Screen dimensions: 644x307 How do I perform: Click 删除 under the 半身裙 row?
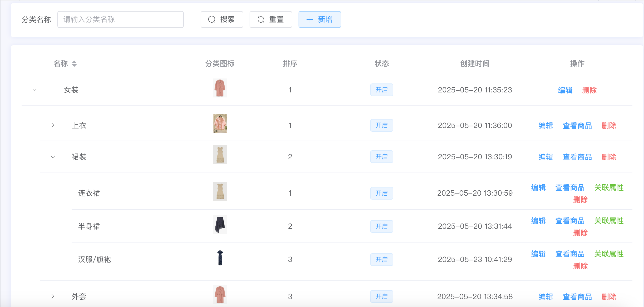pos(580,233)
